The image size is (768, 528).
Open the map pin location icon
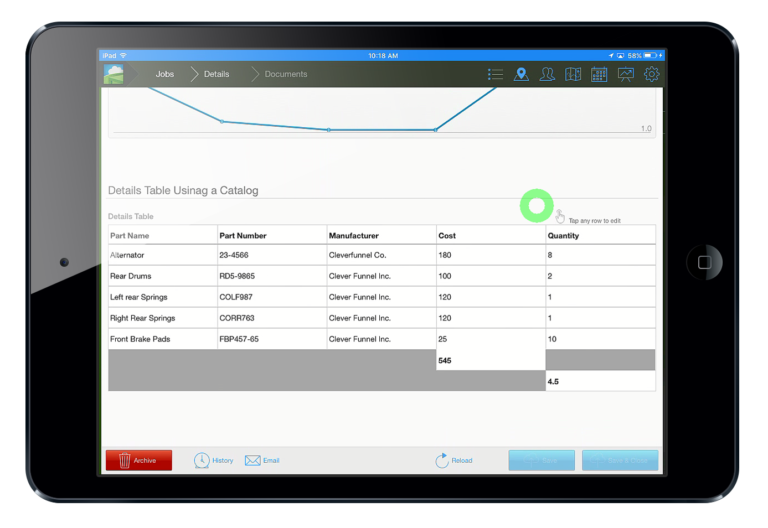(x=521, y=74)
